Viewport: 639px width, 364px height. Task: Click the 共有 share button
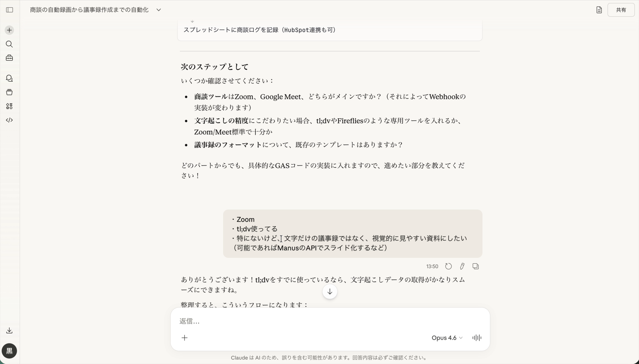pyautogui.click(x=621, y=10)
